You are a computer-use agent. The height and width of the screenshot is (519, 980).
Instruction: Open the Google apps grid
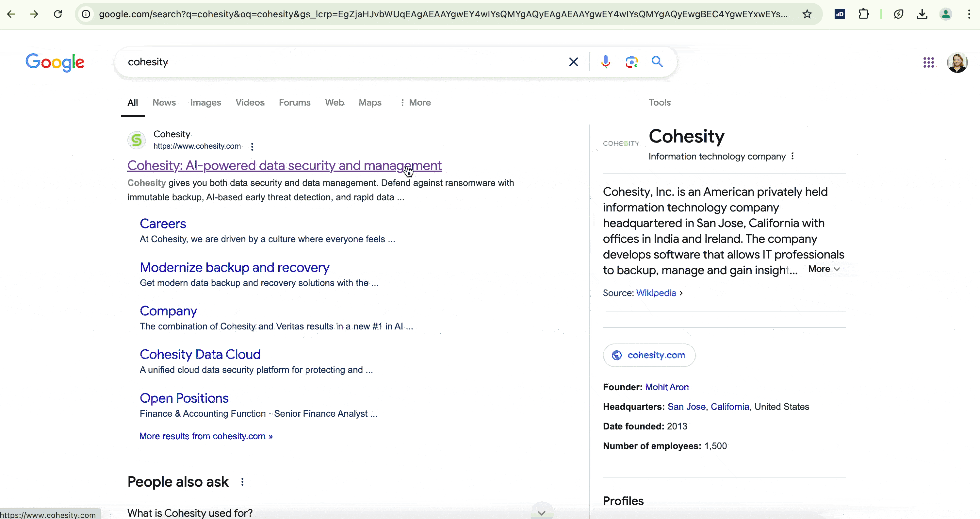pyautogui.click(x=928, y=62)
